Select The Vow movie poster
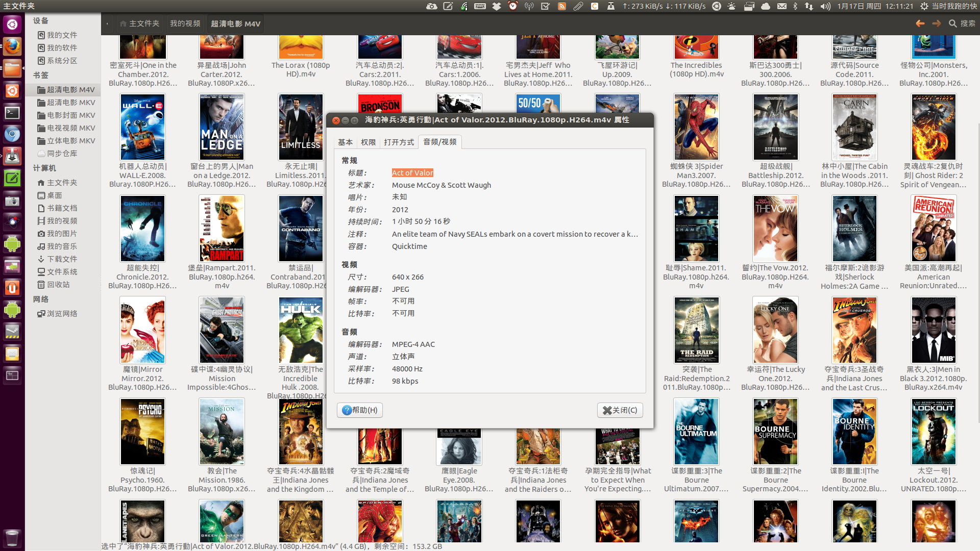 click(775, 229)
